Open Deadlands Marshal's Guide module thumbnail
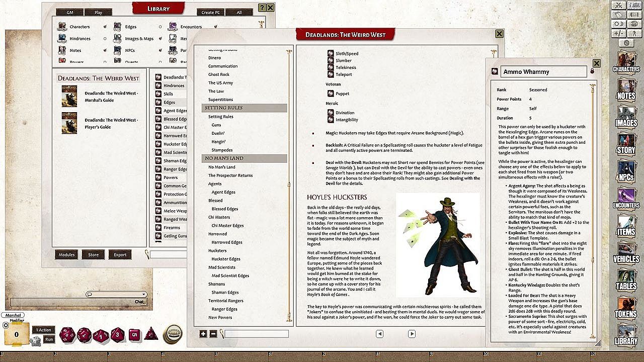644x362 pixels. click(69, 96)
